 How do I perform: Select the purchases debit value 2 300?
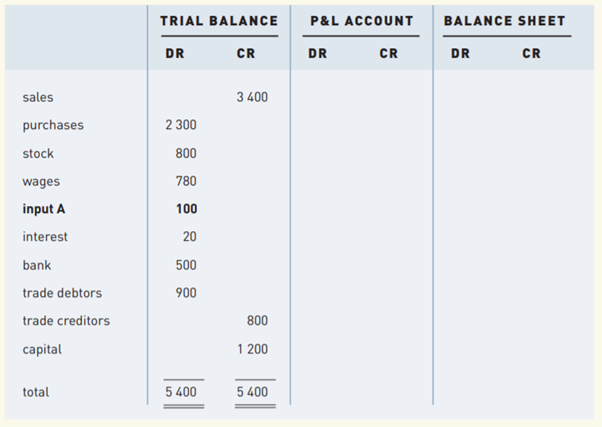pyautogui.click(x=180, y=126)
